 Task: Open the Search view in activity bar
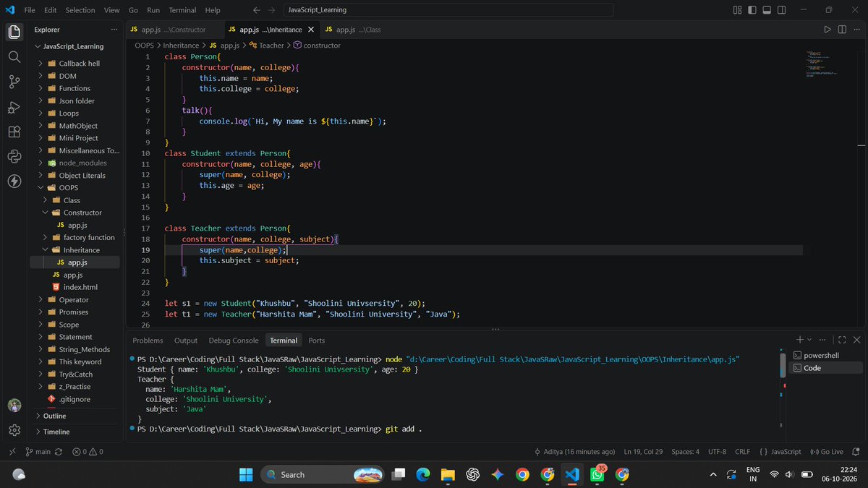[x=14, y=56]
